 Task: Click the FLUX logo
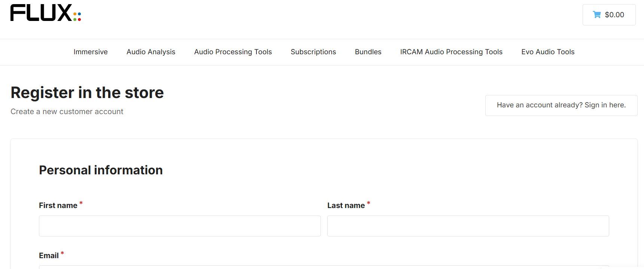(41, 13)
